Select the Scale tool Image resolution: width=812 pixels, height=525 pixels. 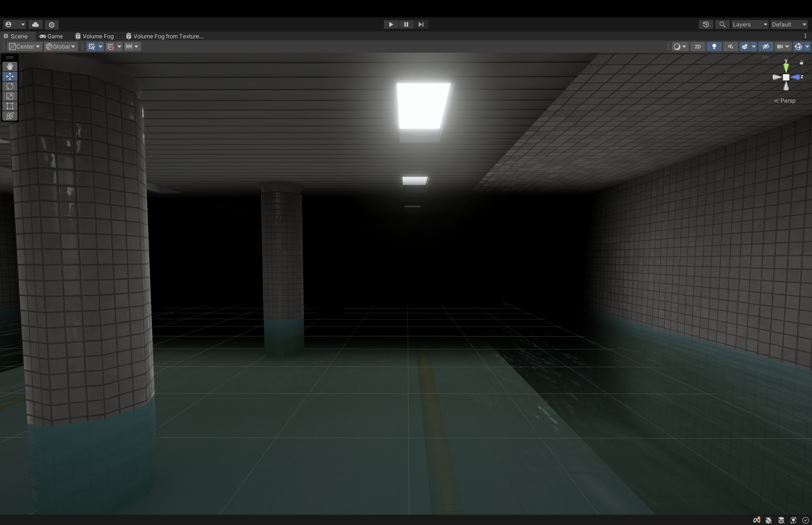(x=10, y=96)
